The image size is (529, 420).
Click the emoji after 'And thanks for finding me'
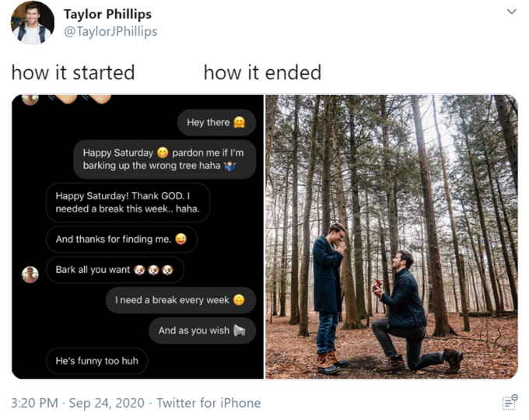pos(181,240)
